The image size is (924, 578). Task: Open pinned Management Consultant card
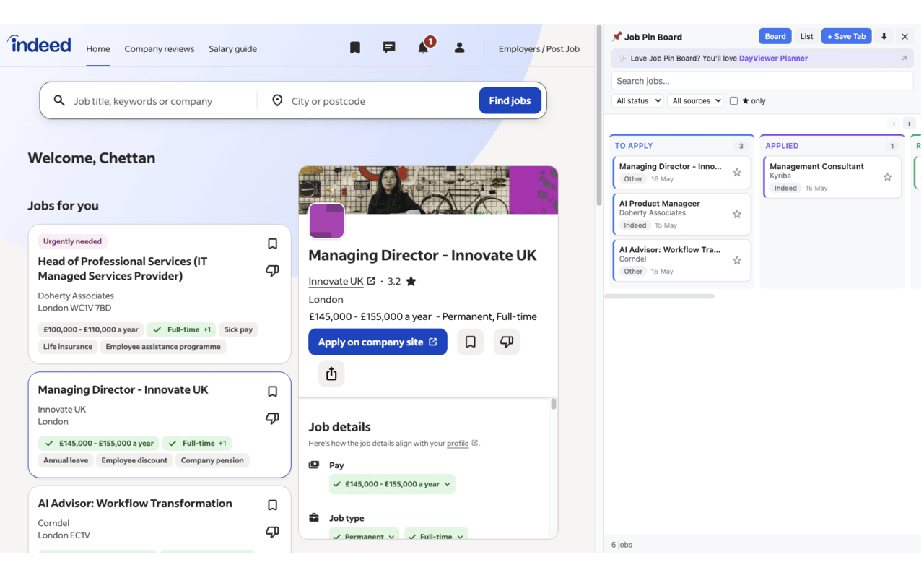point(833,177)
